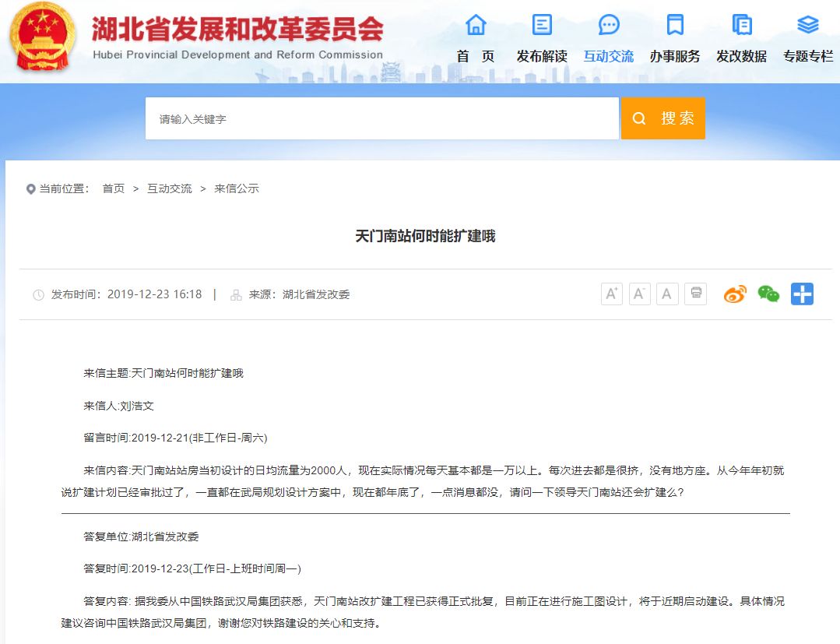Click 首页 in the breadcrumb
This screenshot has width=840, height=644.
(114, 188)
